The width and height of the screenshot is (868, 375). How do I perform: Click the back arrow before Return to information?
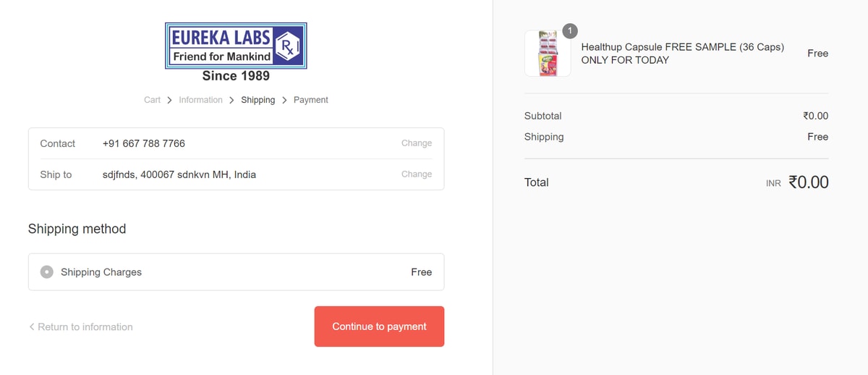32,326
